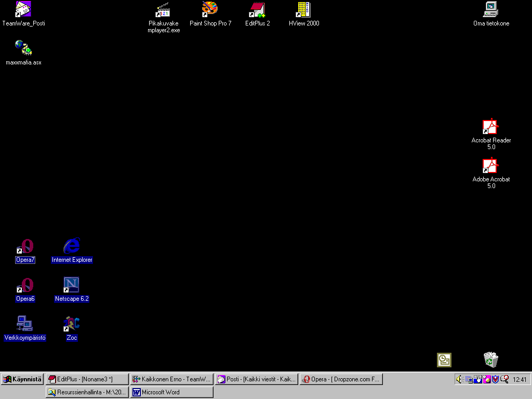Select the Netscape 6.2 shortcut

(x=71, y=285)
